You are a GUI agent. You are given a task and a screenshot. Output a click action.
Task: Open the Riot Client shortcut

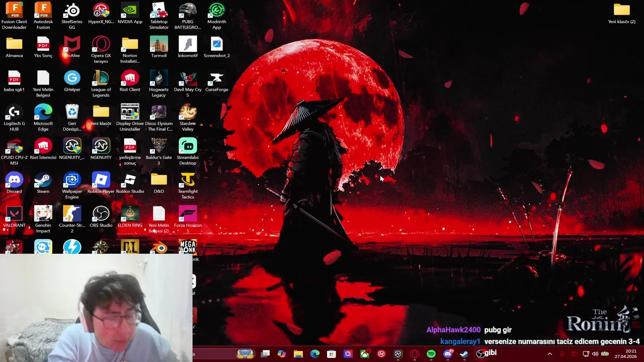[x=130, y=81]
